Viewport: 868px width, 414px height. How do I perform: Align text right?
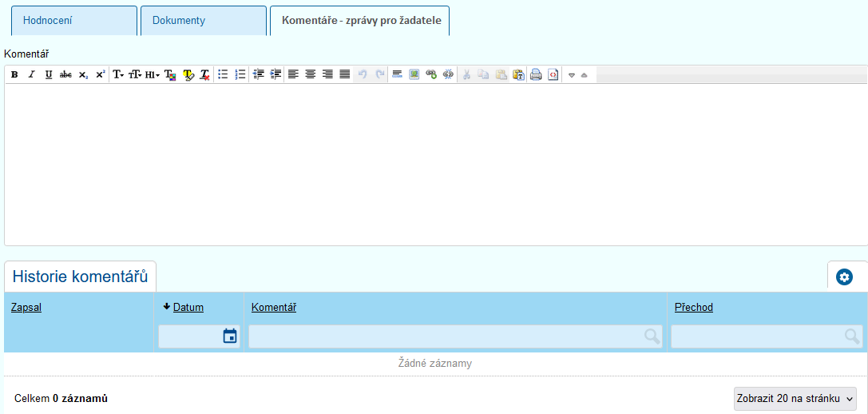pos(327,75)
